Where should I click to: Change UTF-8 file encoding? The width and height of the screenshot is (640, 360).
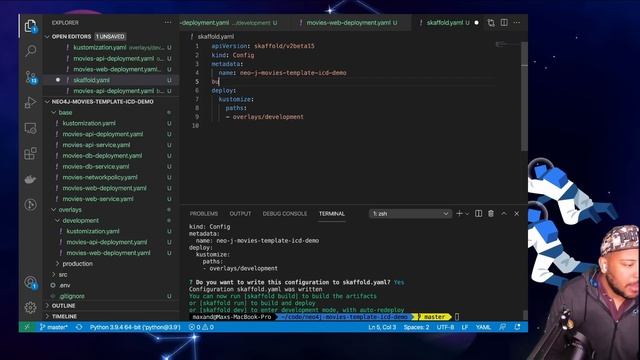(445, 327)
